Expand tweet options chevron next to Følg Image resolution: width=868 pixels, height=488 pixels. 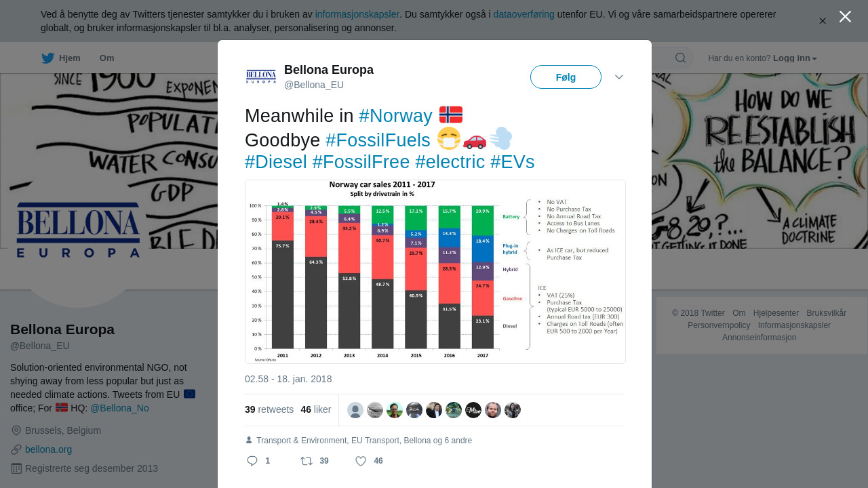pyautogui.click(x=619, y=77)
